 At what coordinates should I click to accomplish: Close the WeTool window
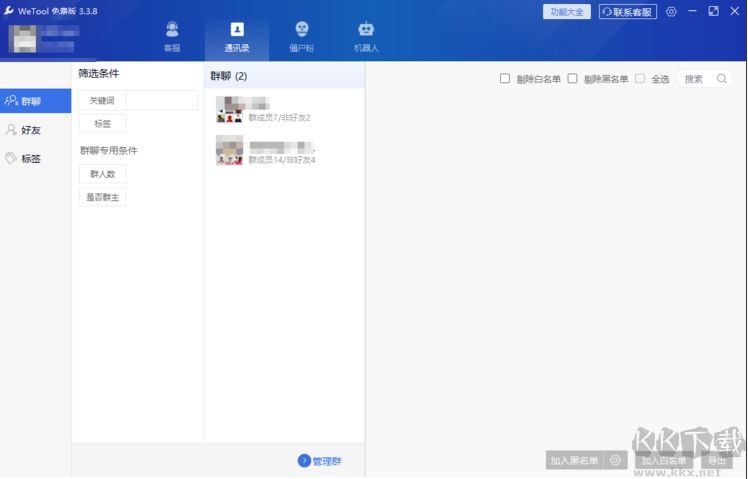(x=735, y=11)
